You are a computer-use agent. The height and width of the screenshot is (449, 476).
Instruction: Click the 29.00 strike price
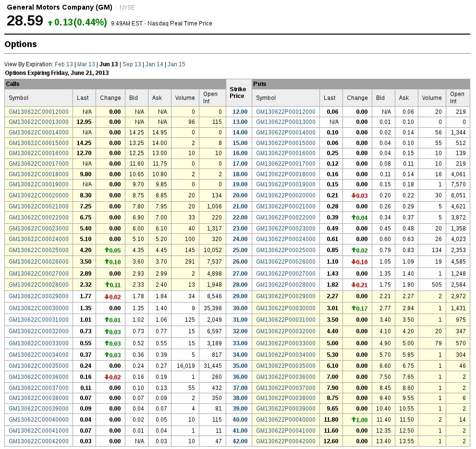click(240, 296)
